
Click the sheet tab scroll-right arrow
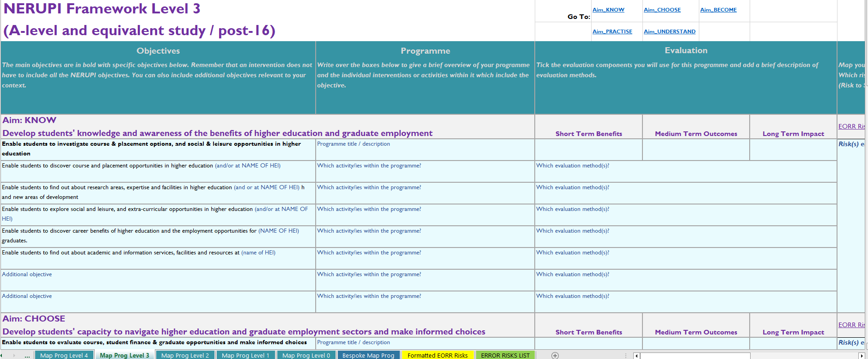click(14, 355)
